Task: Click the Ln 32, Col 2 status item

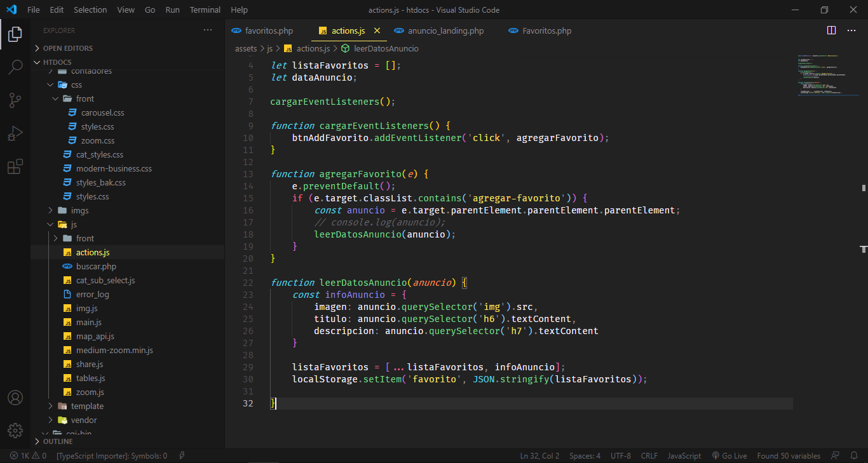Action: 539,455
